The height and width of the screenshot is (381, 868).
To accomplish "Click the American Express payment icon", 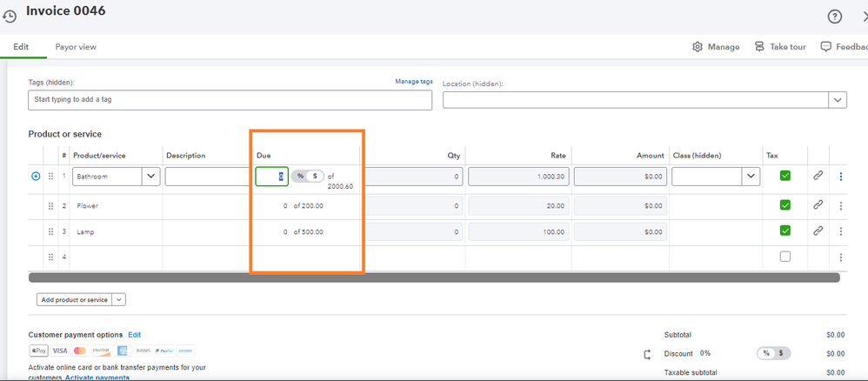I will point(123,351).
